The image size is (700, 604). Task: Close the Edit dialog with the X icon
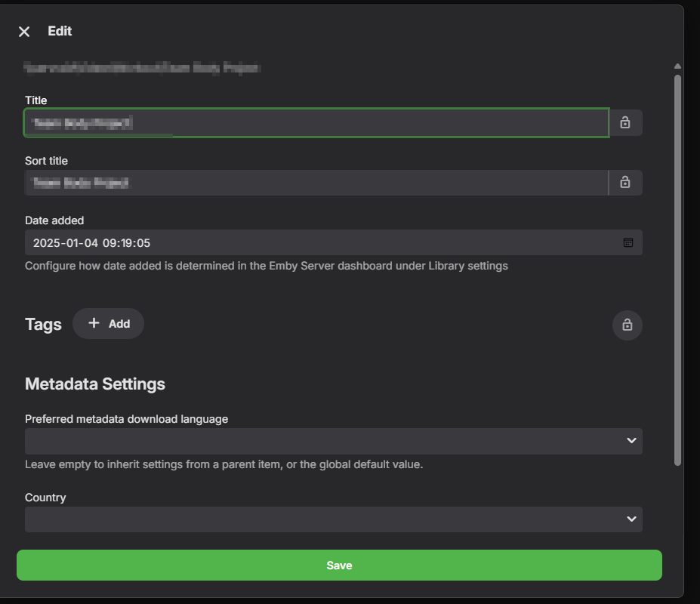(x=24, y=32)
